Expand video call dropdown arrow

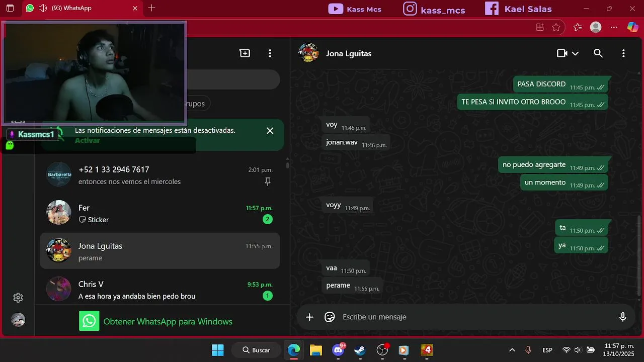pyautogui.click(x=575, y=53)
